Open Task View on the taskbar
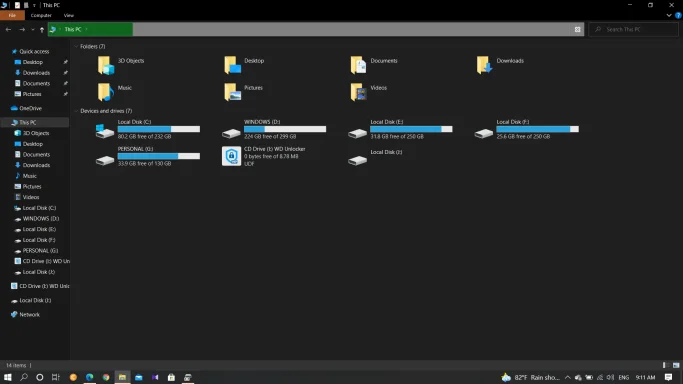 click(56, 377)
